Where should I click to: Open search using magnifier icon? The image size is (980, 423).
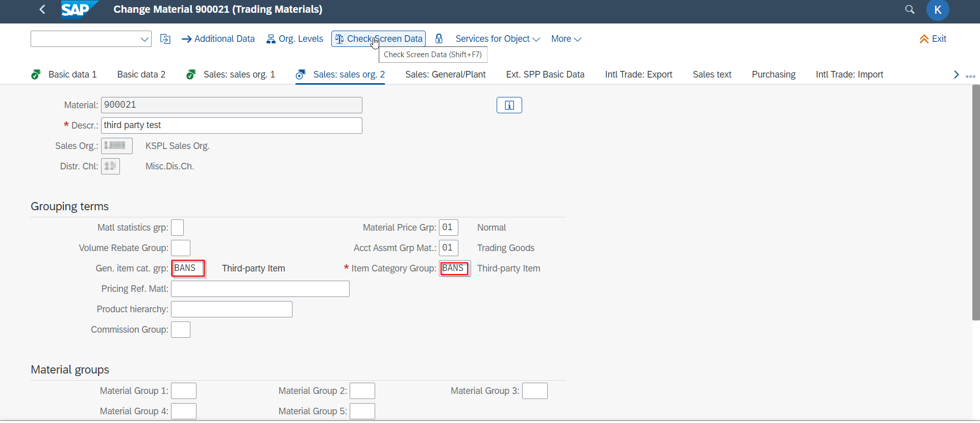(x=910, y=10)
